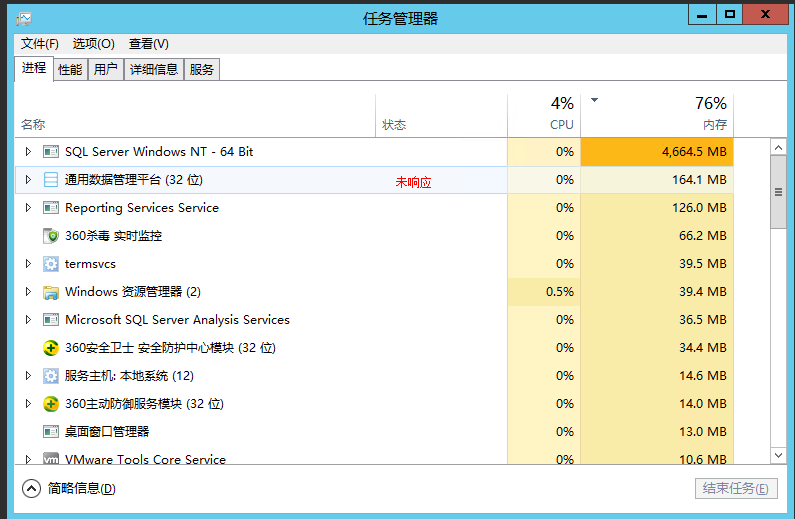Expand Microsoft SQL Server Analysis Services row
The height and width of the screenshot is (519, 795).
[x=28, y=320]
